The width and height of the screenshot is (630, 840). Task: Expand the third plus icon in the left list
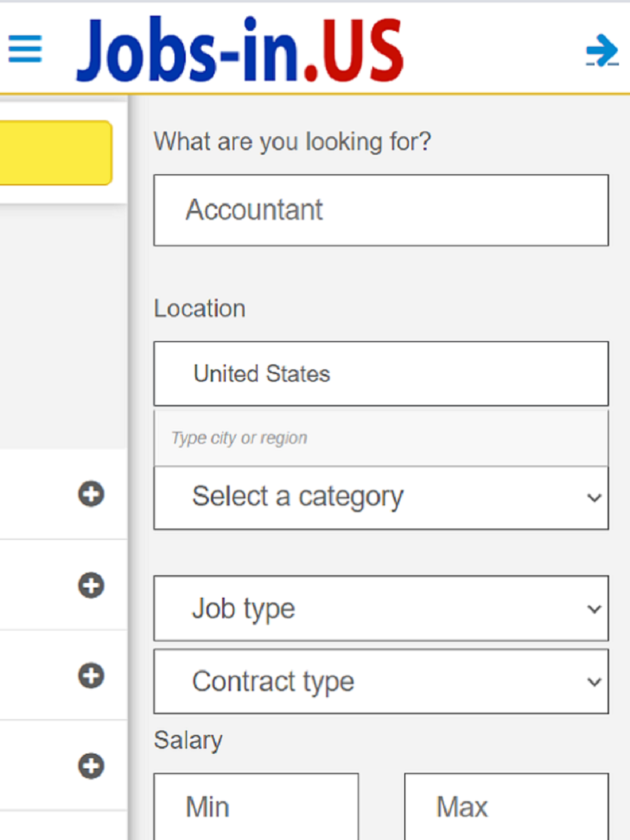point(91,676)
